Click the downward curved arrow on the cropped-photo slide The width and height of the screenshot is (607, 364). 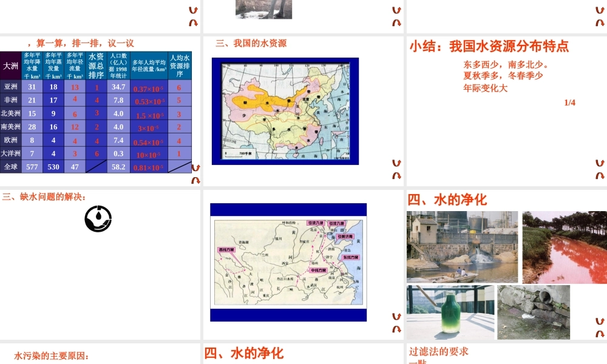(396, 23)
